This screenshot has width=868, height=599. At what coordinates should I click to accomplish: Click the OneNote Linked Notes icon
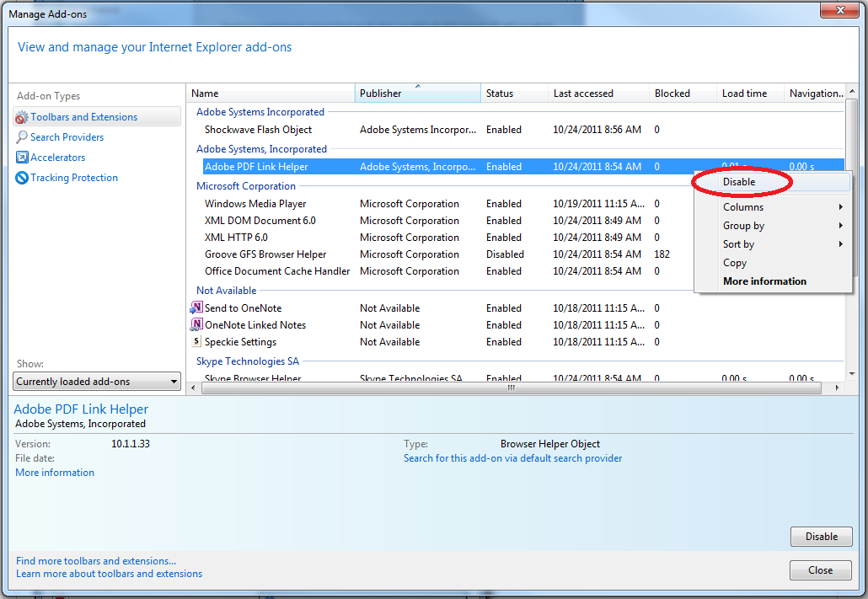click(196, 325)
